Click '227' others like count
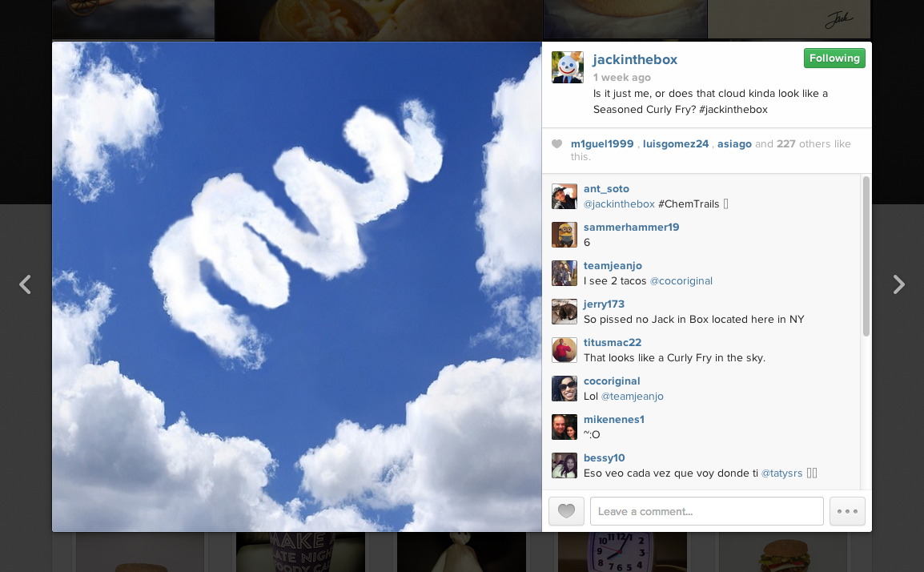Viewport: 924px width, 572px height. click(x=786, y=144)
